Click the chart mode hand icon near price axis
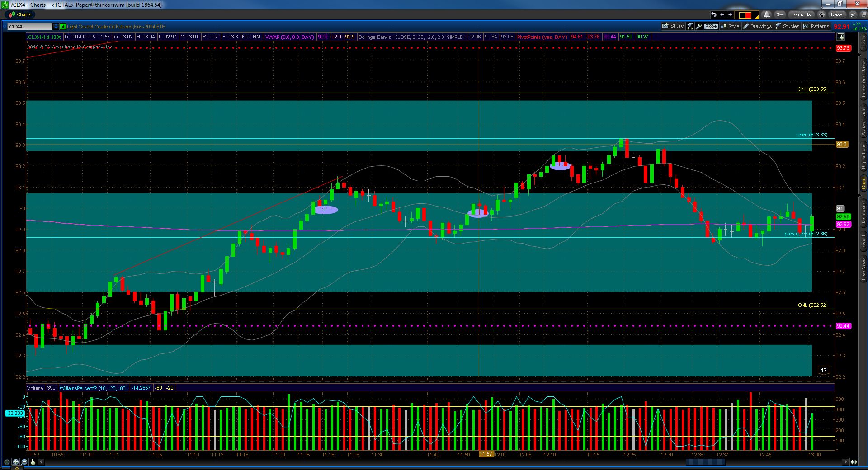 [x=841, y=37]
